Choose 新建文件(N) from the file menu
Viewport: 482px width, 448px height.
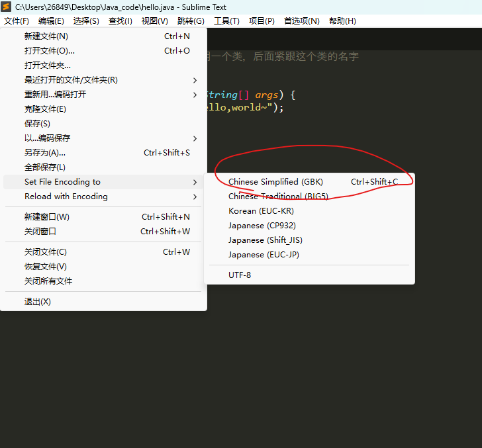click(x=103, y=36)
